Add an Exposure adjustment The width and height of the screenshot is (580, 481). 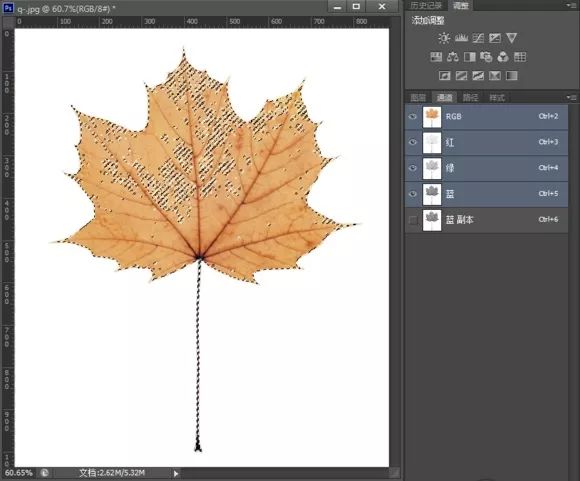tap(495, 38)
